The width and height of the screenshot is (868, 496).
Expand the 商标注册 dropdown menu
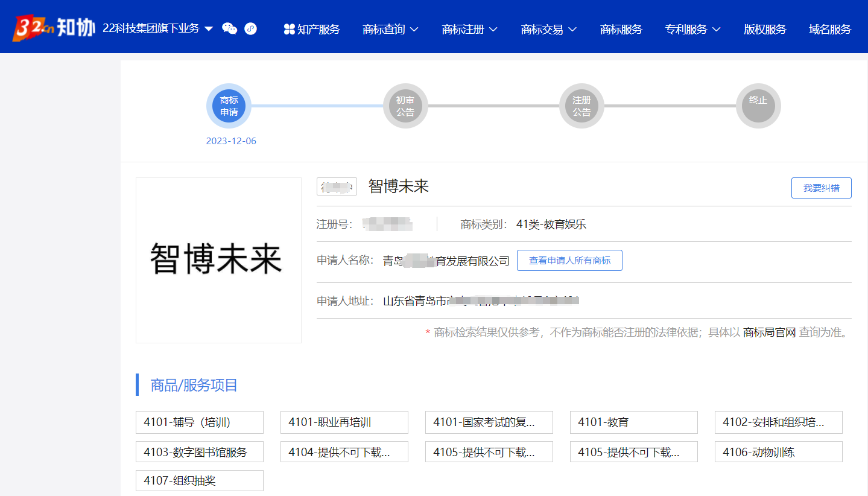[x=469, y=29]
